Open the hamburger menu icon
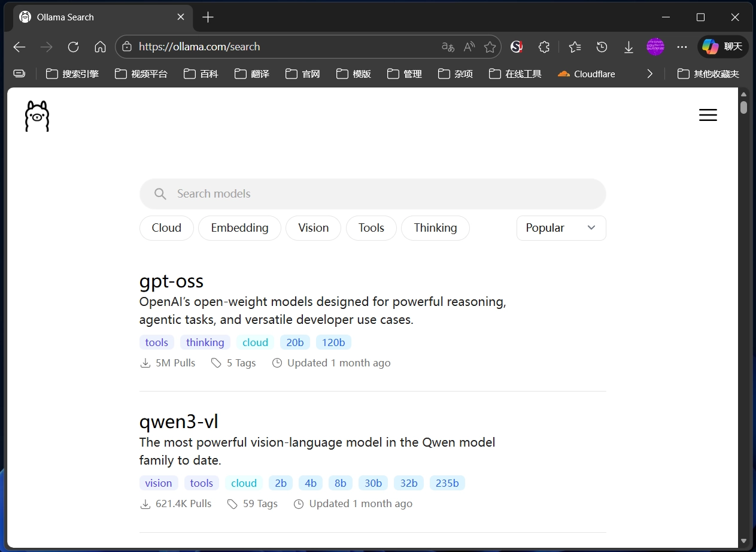The width and height of the screenshot is (756, 552). tap(708, 115)
